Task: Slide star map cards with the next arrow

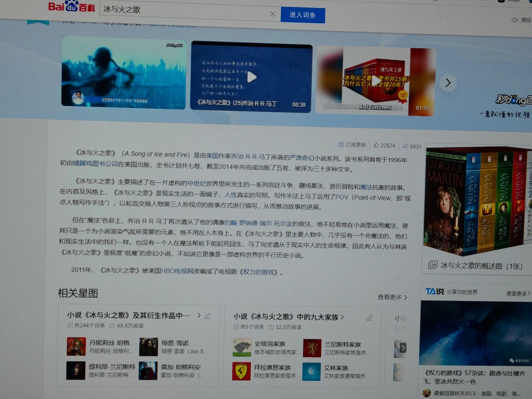Action: (x=403, y=348)
